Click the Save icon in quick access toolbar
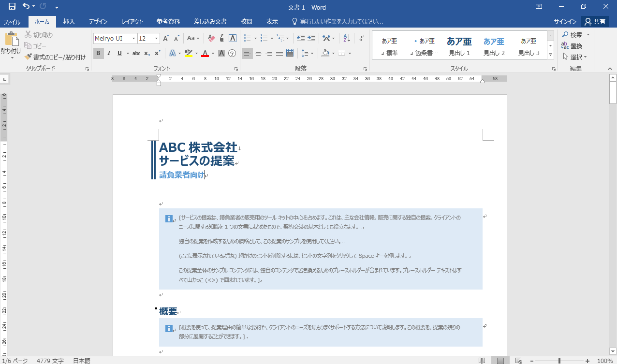Screen dimensions: 617x364 coord(12,7)
